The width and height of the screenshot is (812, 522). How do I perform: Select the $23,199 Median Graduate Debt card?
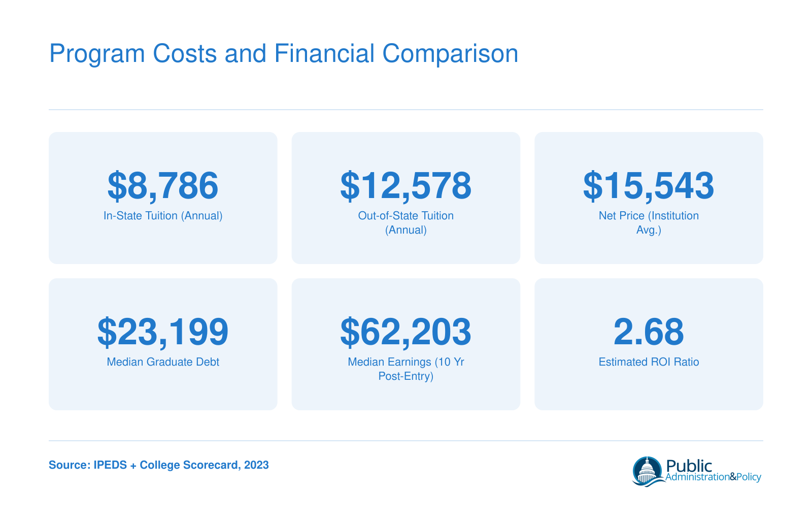click(x=163, y=344)
